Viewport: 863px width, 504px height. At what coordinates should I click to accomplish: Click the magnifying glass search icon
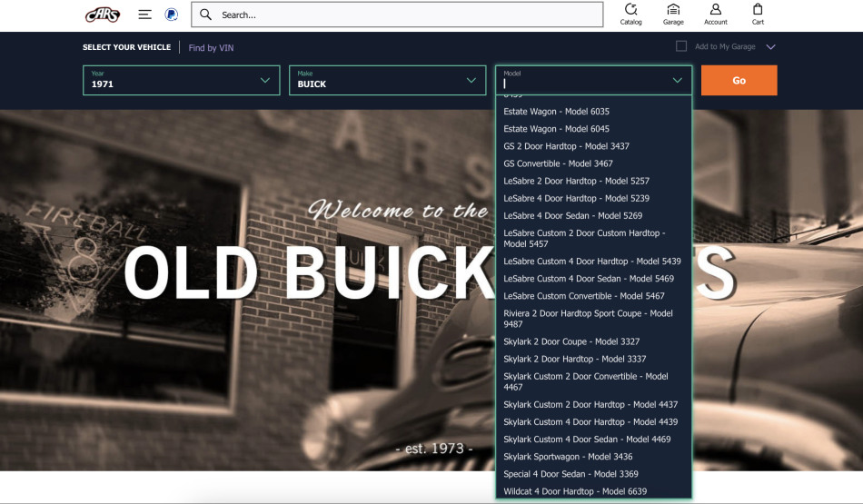coord(206,15)
